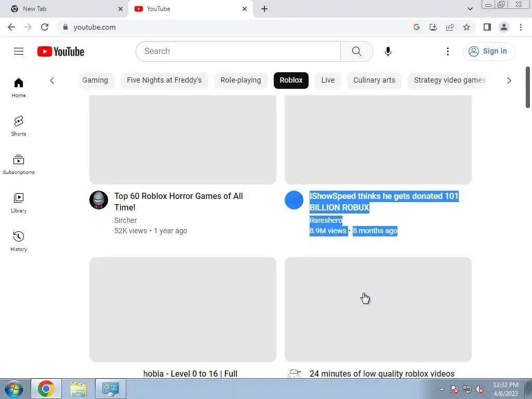Click Chrome in the taskbar

click(46, 389)
